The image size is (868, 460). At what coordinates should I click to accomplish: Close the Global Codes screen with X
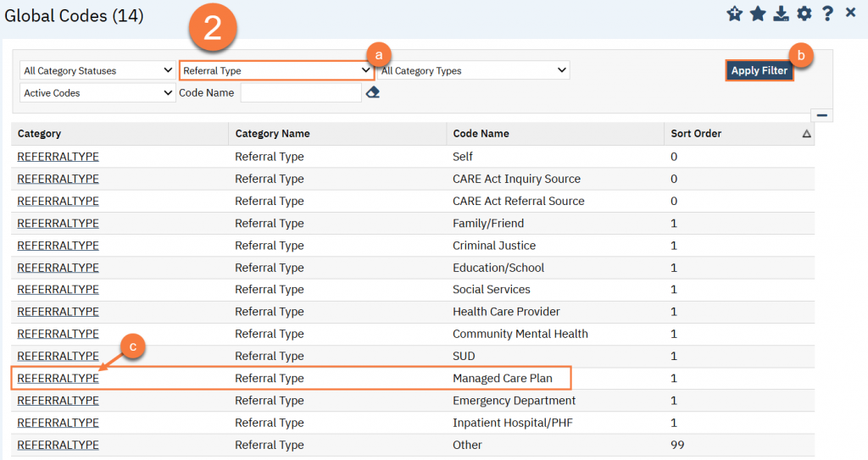click(851, 14)
